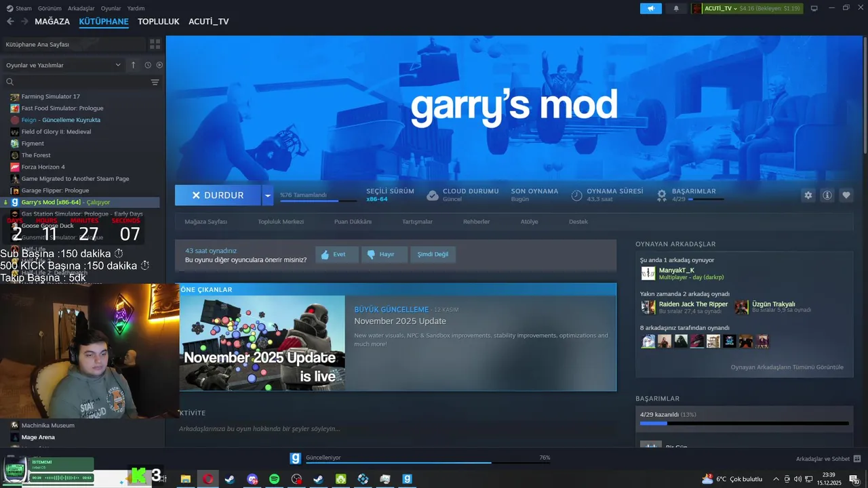Image resolution: width=868 pixels, height=488 pixels.
Task: Go forward with the right arrow icon
Action: [24, 22]
